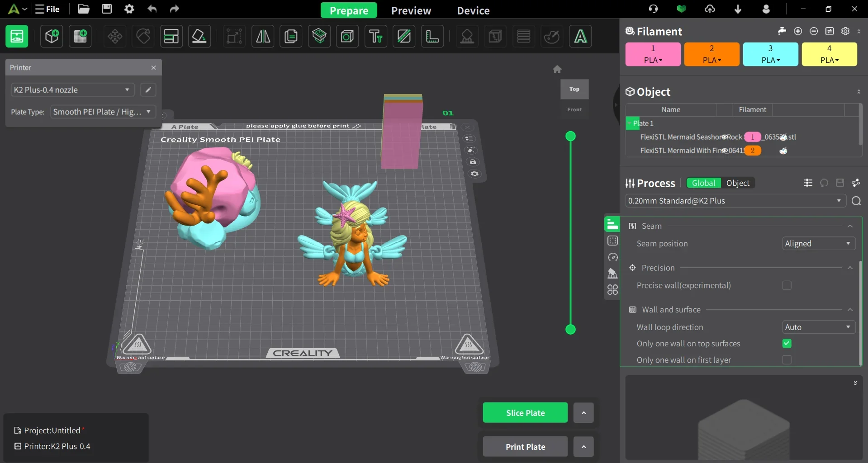Screen dimensions: 868x463
Task: Switch to the Preview tab
Action: [411, 10]
